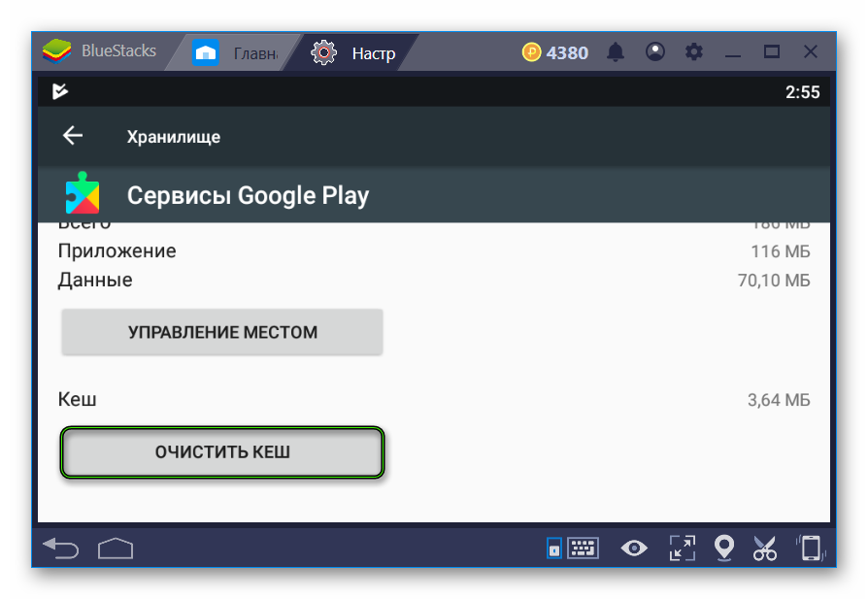Click the BlueStacks logo icon
This screenshot has height=599, width=868.
[56, 51]
